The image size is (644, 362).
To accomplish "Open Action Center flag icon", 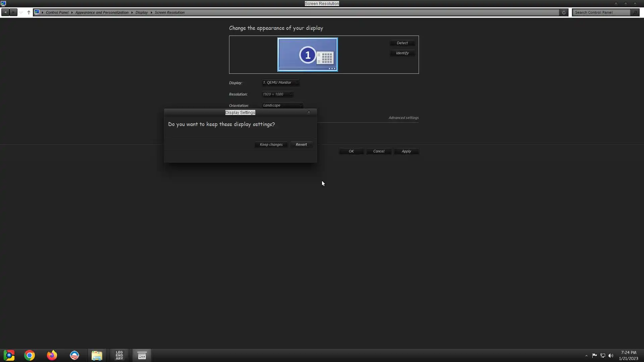I will tap(594, 356).
